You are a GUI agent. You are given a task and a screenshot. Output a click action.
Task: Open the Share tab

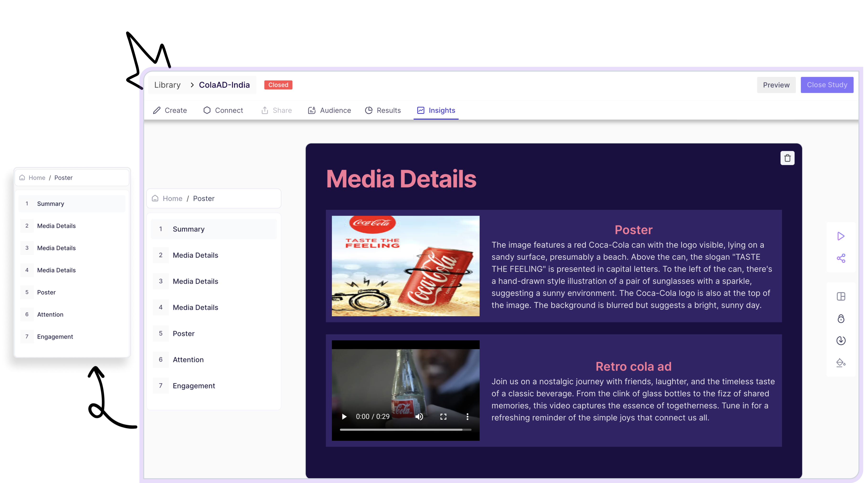(x=276, y=110)
